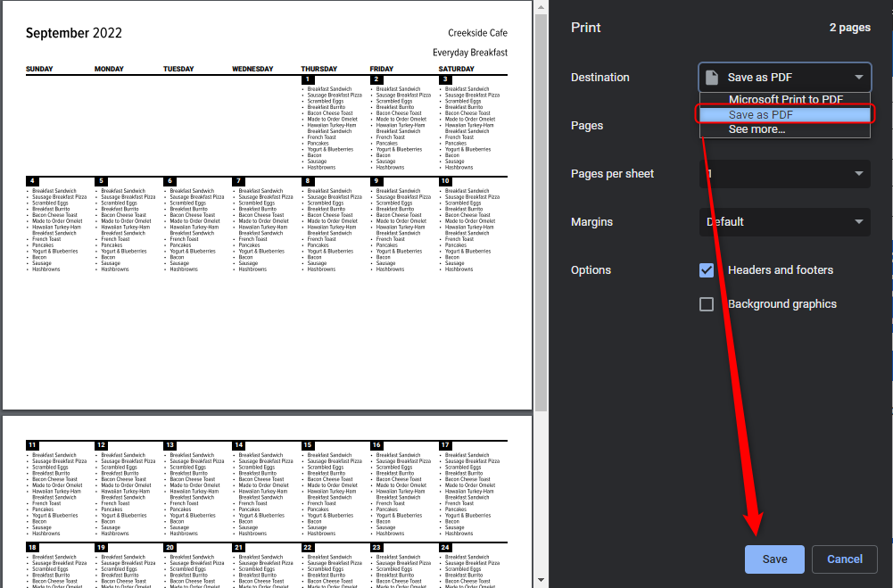Screen dimensions: 893x588
Task: Click the Creekside Cafe title in the preview
Action: tap(477, 34)
